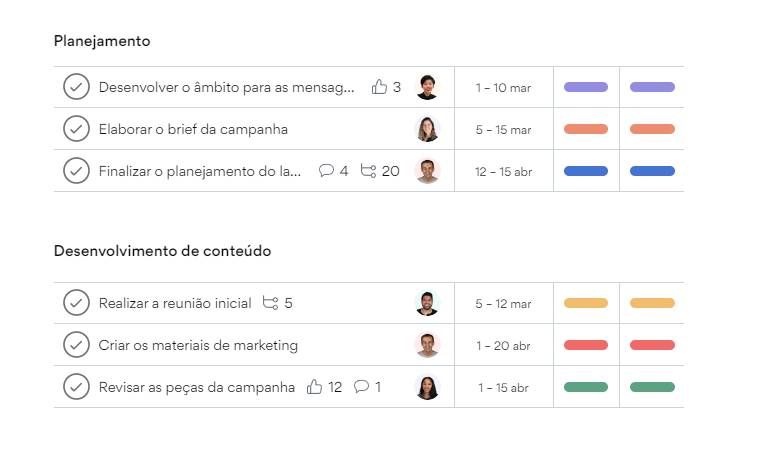Click the thumbs-up like icon on Desenvolver task
Image resolution: width=760 pixels, height=474 pixels.
point(379,87)
